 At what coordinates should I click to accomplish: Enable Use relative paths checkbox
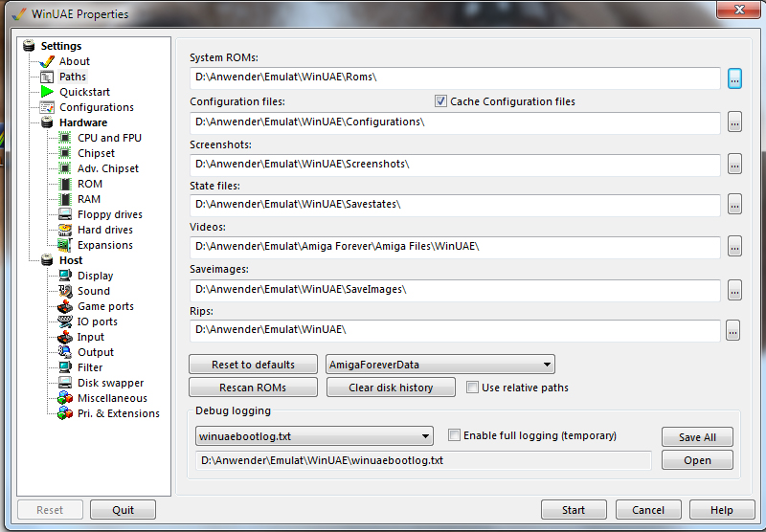[472, 388]
